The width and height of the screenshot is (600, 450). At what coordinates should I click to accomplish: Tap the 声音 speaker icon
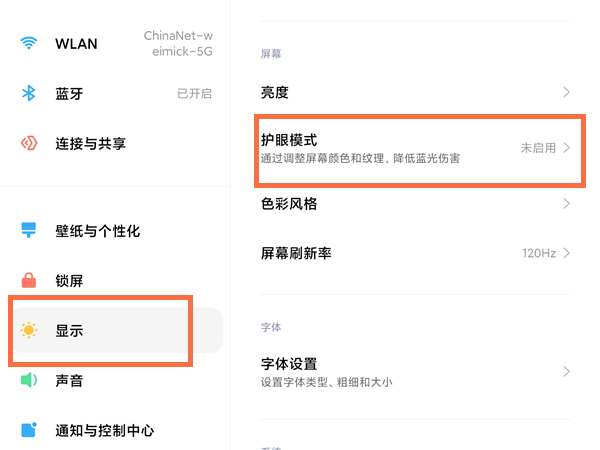coord(29,380)
